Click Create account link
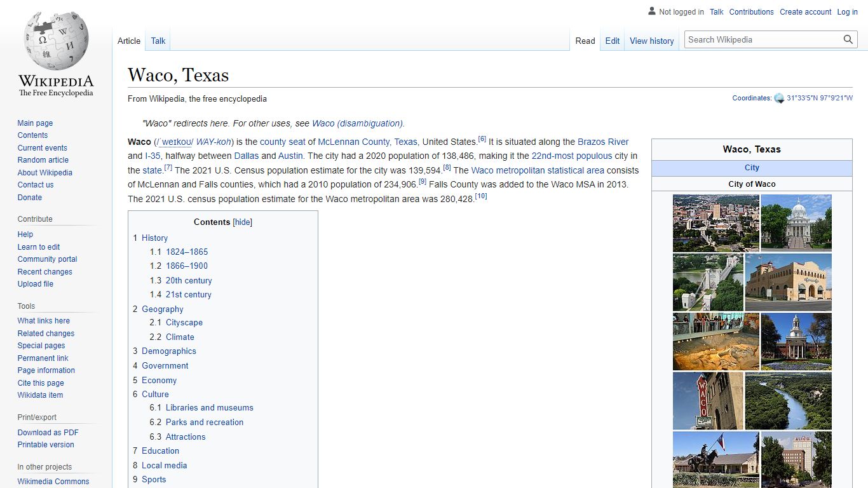The width and height of the screenshot is (868, 488). 806,11
